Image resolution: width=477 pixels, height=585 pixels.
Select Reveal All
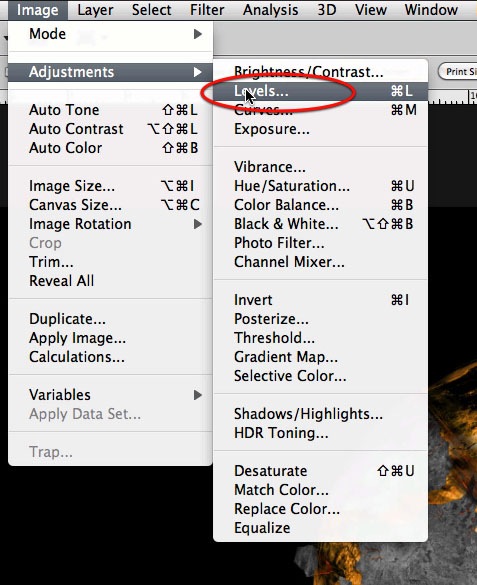coord(110,281)
